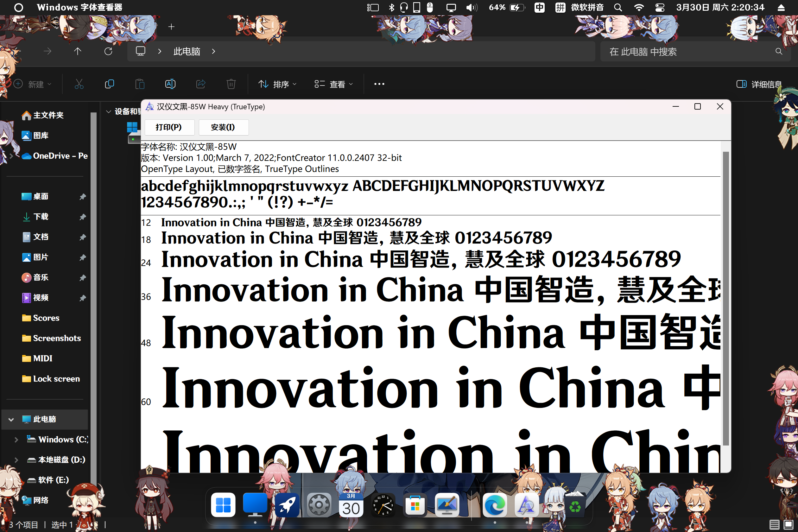
Task: Click the Rename icon in Explorer toolbar
Action: [x=170, y=84]
